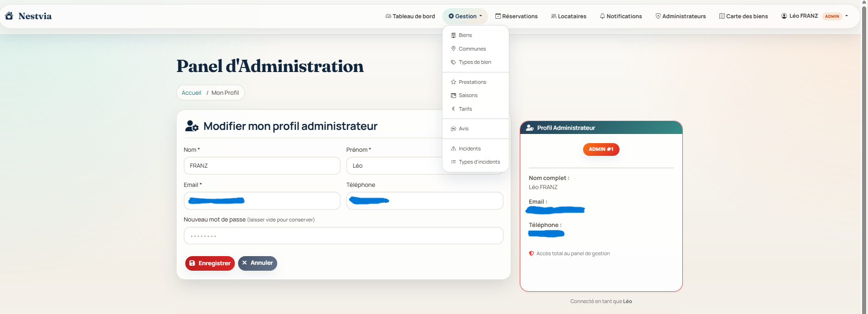The height and width of the screenshot is (314, 868).
Task: Click the Biens building icon in menu
Action: (x=453, y=36)
